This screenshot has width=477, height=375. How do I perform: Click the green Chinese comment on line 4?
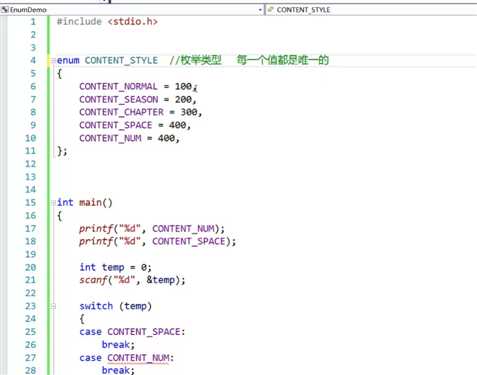(249, 60)
